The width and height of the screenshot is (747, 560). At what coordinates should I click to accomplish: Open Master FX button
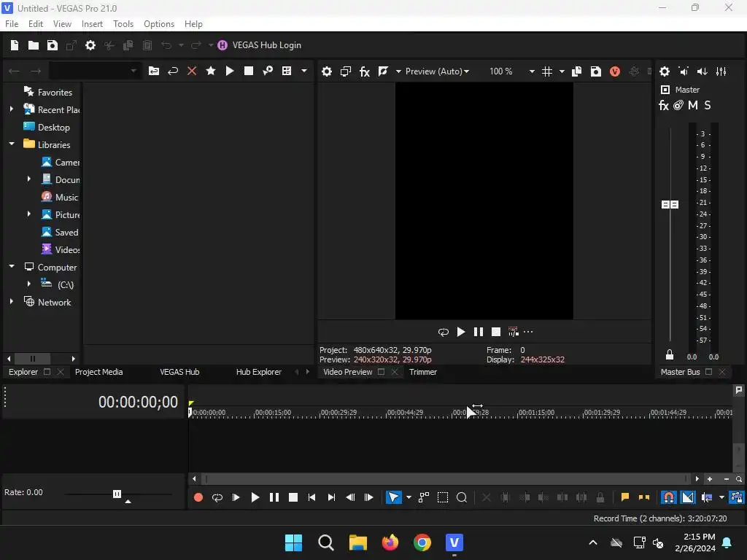tap(664, 105)
